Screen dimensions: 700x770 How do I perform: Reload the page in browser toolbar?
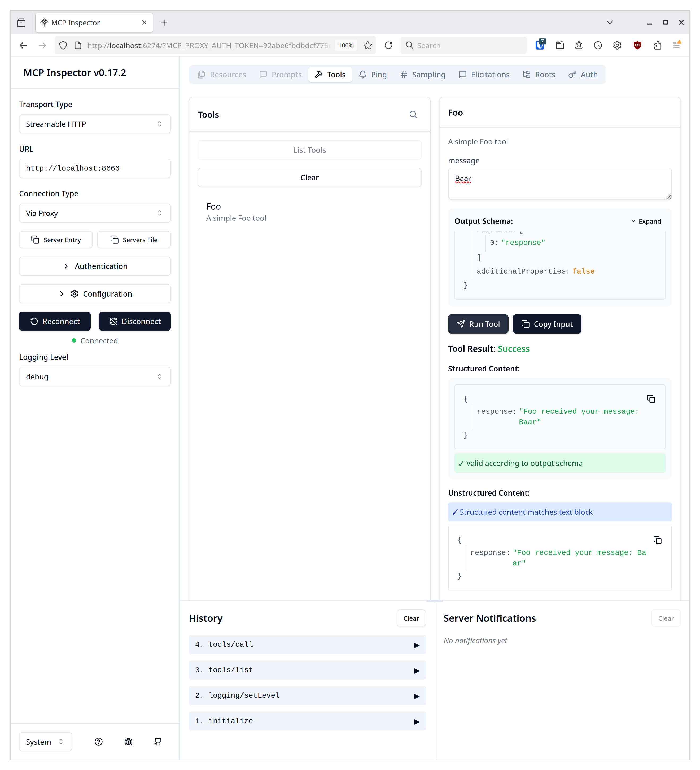[x=388, y=45]
